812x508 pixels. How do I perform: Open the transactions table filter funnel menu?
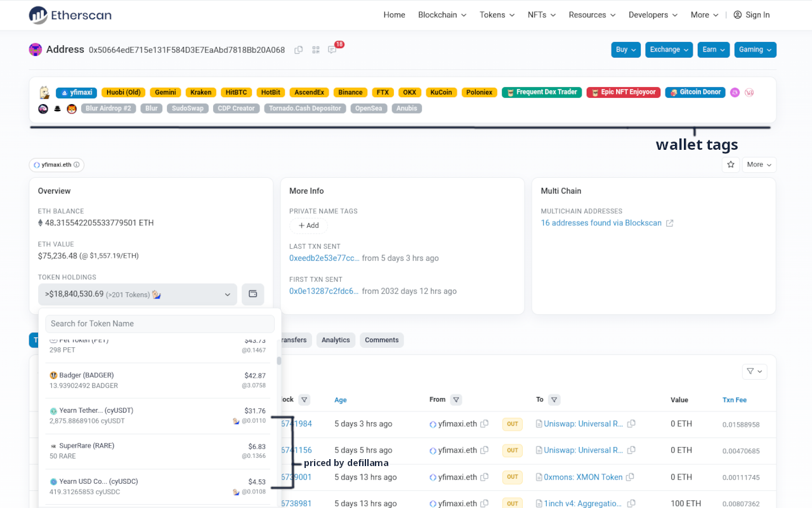754,371
